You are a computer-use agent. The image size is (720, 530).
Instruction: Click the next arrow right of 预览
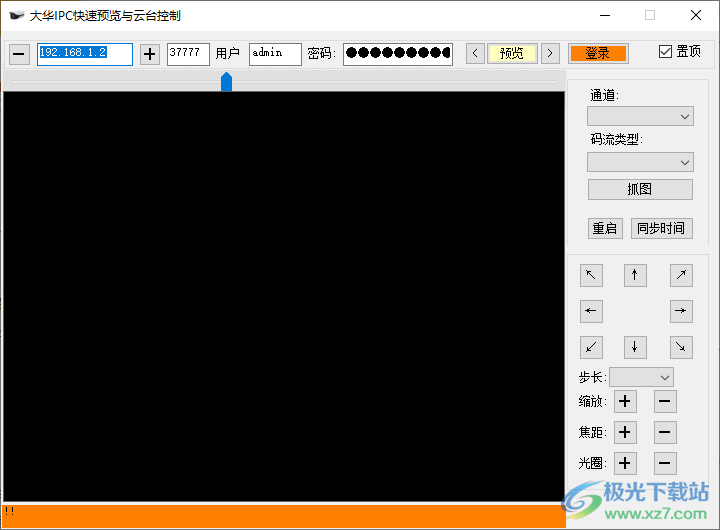pyautogui.click(x=550, y=54)
